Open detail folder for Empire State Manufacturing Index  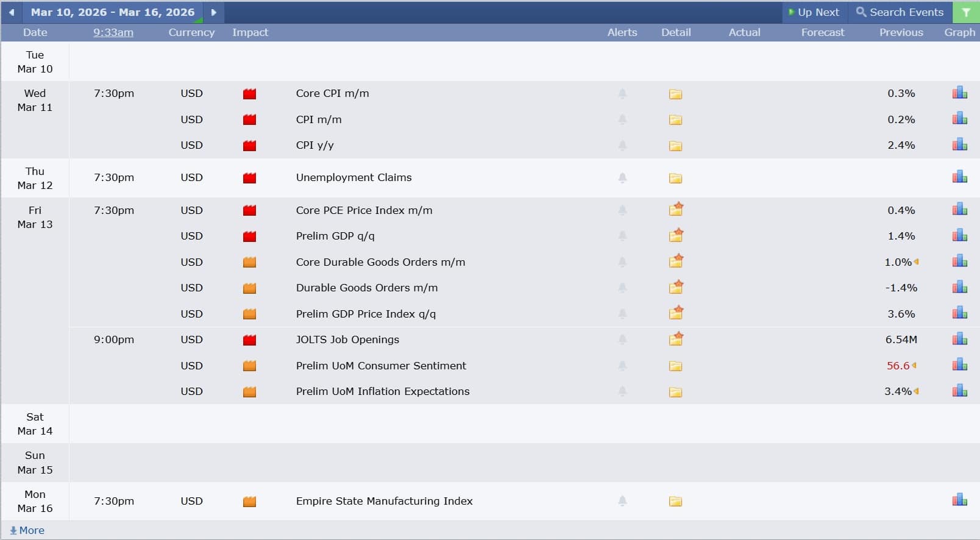[675, 501]
